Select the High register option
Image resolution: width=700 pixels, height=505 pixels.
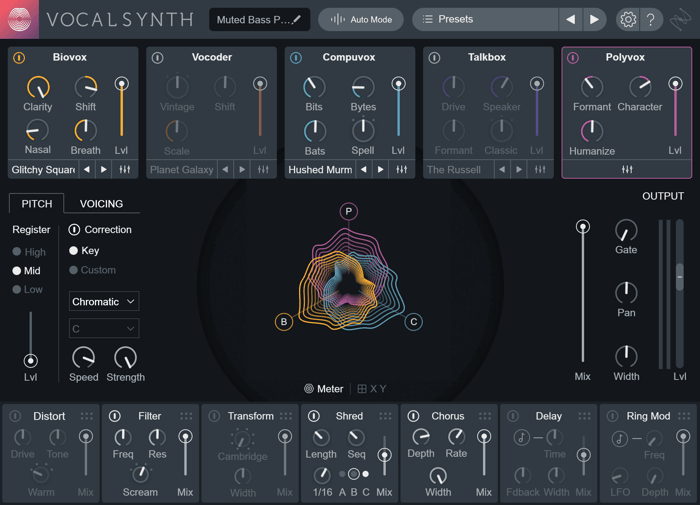tap(29, 252)
